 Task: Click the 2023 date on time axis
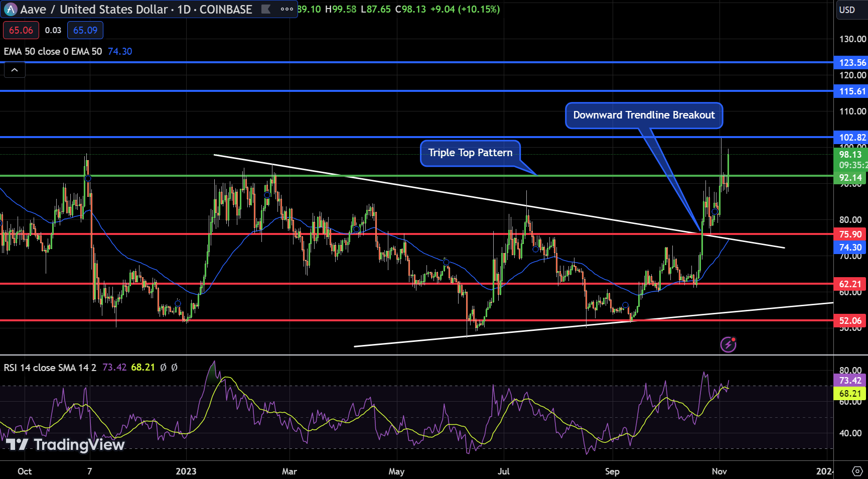[x=186, y=471]
